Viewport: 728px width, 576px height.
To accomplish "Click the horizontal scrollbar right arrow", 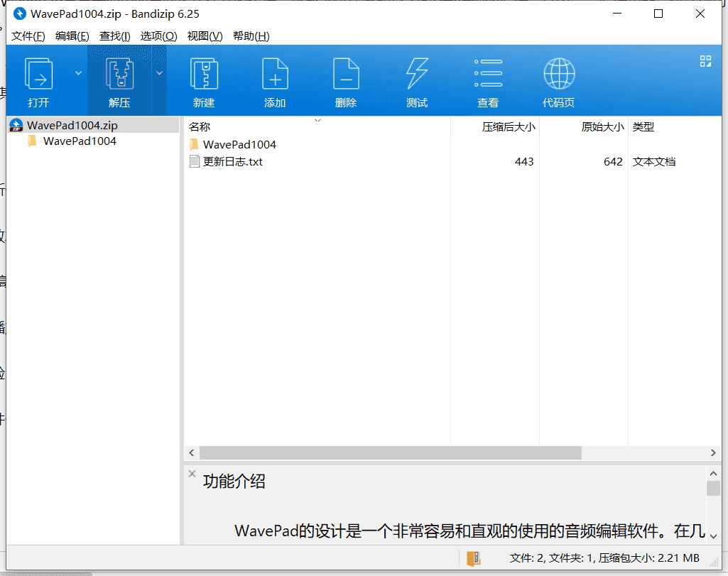I will click(x=713, y=452).
